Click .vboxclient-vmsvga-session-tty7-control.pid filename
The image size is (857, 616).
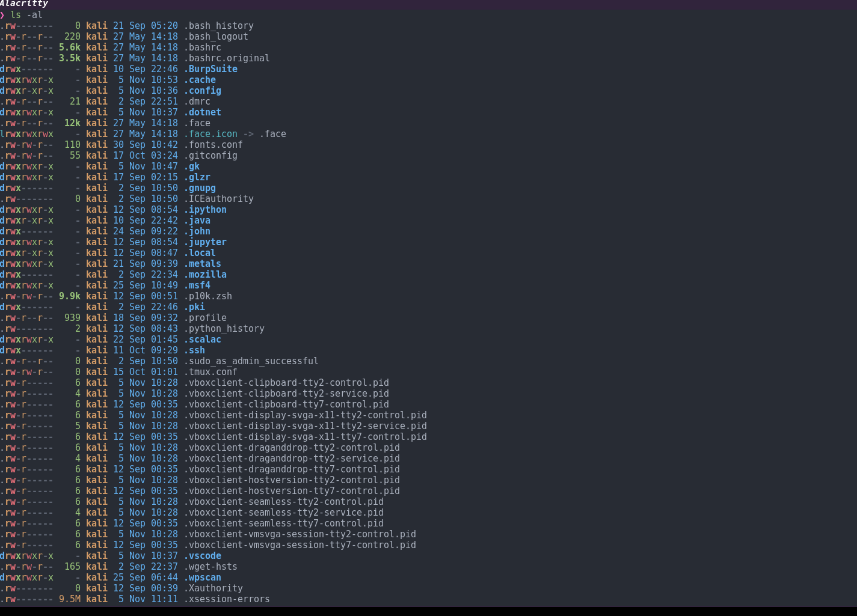pos(300,545)
